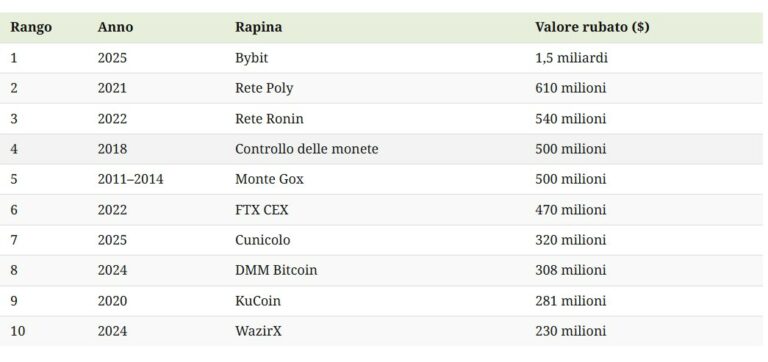
Task: Click the Rango column header
Action: click(x=31, y=27)
